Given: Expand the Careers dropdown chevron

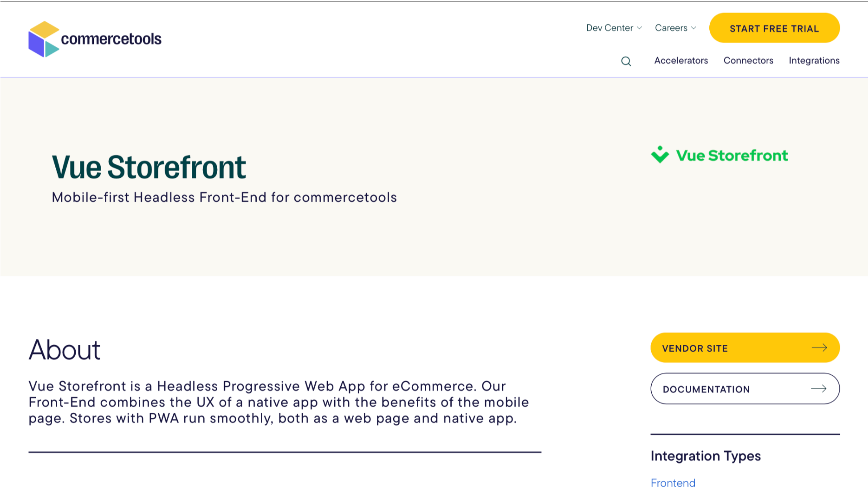Looking at the screenshot, I should pyautogui.click(x=693, y=28).
